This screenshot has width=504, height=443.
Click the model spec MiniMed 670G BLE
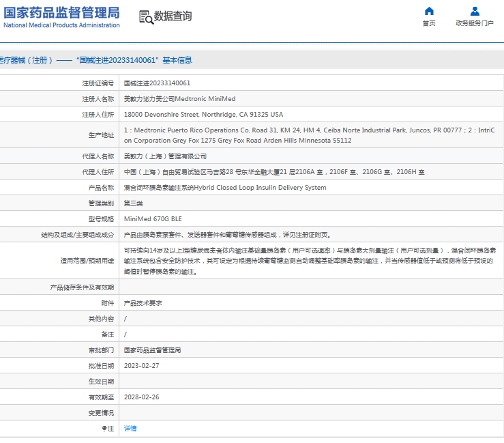coord(153,219)
